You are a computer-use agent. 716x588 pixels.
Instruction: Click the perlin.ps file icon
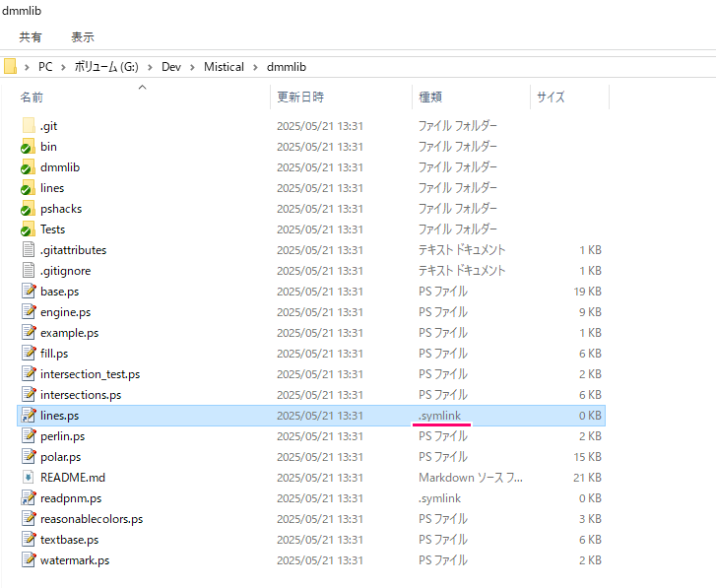click(x=29, y=436)
